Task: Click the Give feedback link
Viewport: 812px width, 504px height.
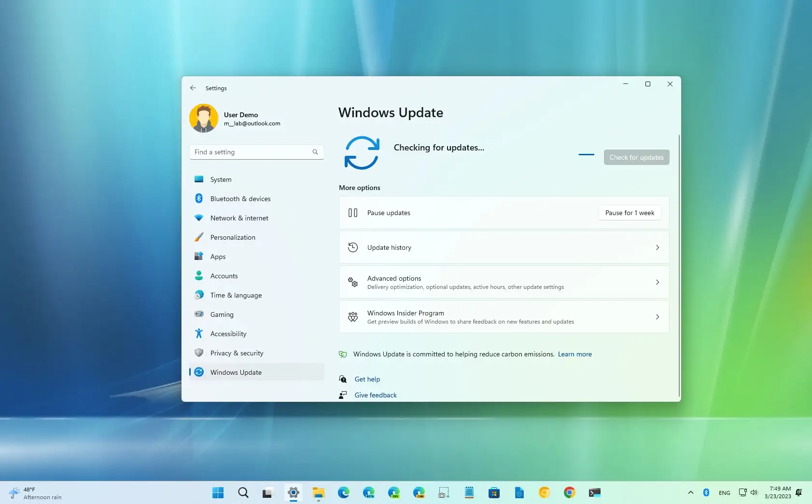Action: [376, 395]
